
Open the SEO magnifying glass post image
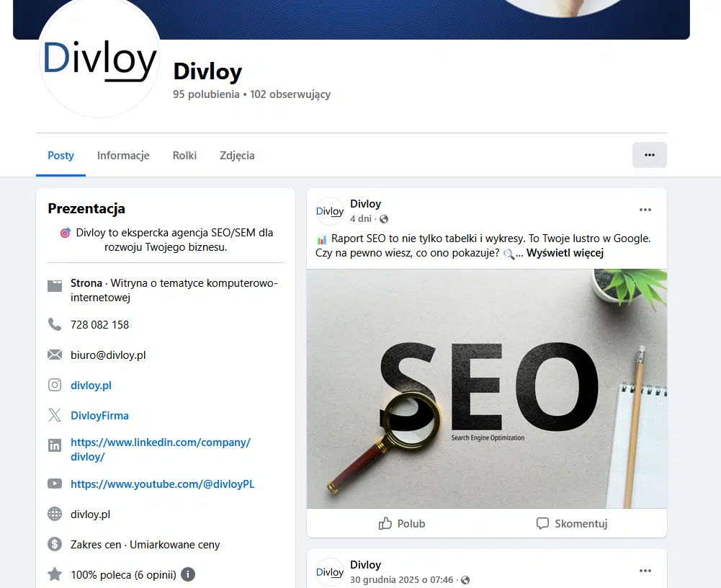(x=486, y=389)
